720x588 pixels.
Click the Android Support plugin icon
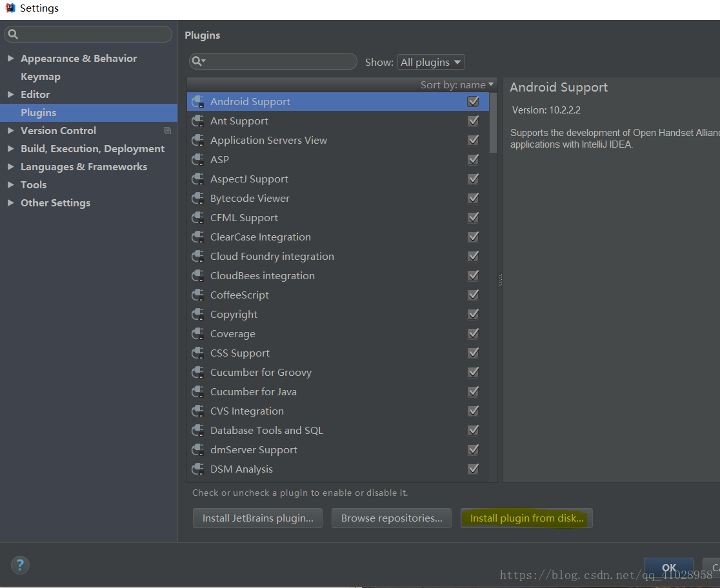198,101
